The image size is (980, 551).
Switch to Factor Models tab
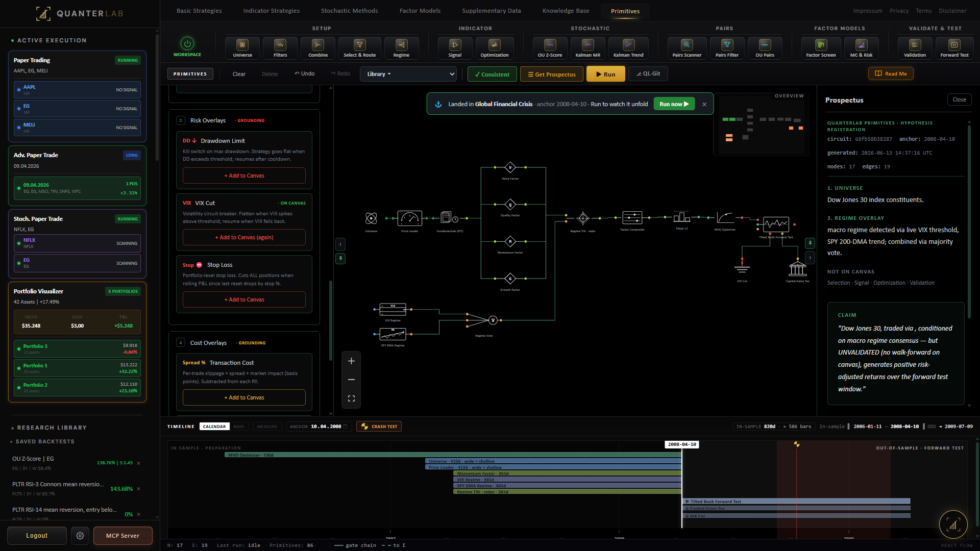point(420,11)
